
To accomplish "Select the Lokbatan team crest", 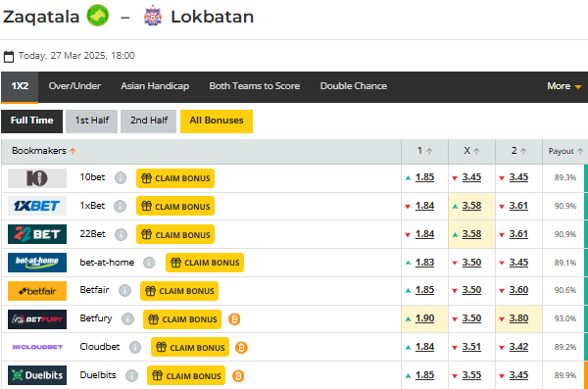I will pyautogui.click(x=153, y=16).
